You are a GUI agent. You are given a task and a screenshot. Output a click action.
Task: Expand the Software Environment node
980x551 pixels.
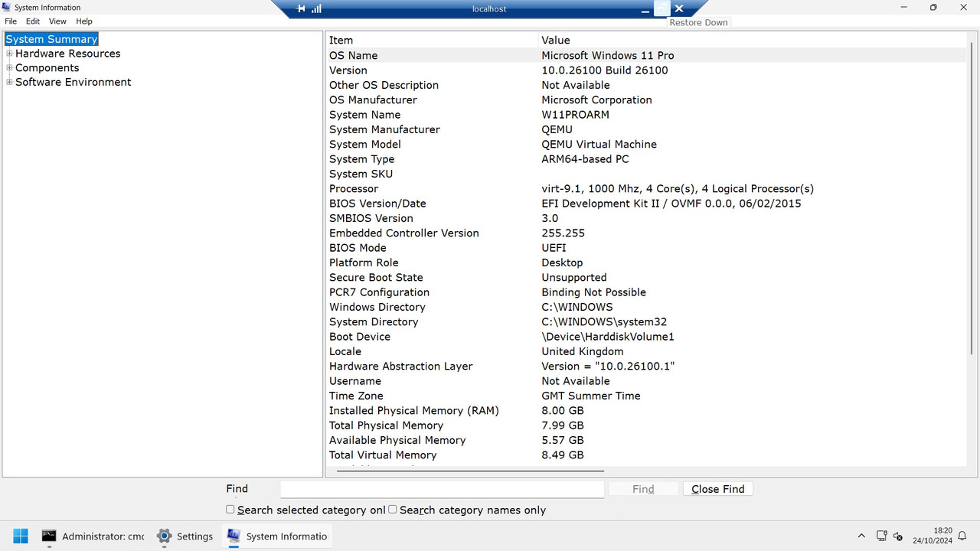tap(9, 82)
